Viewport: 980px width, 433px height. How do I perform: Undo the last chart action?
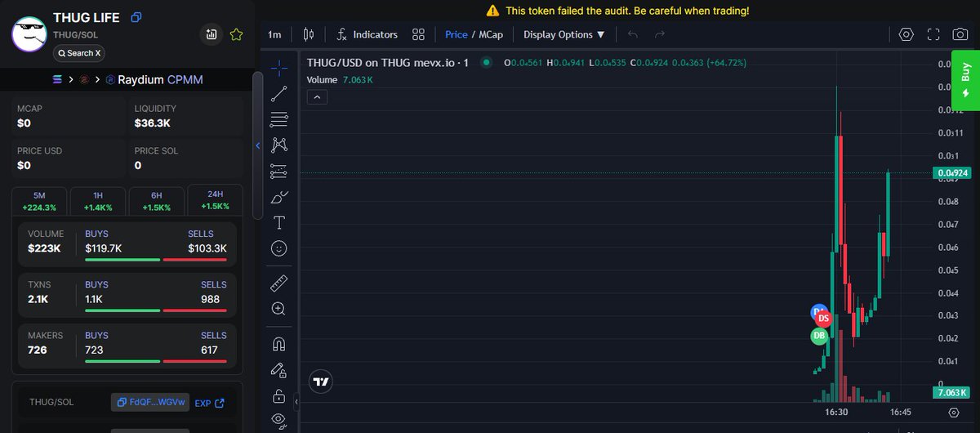pyautogui.click(x=633, y=34)
